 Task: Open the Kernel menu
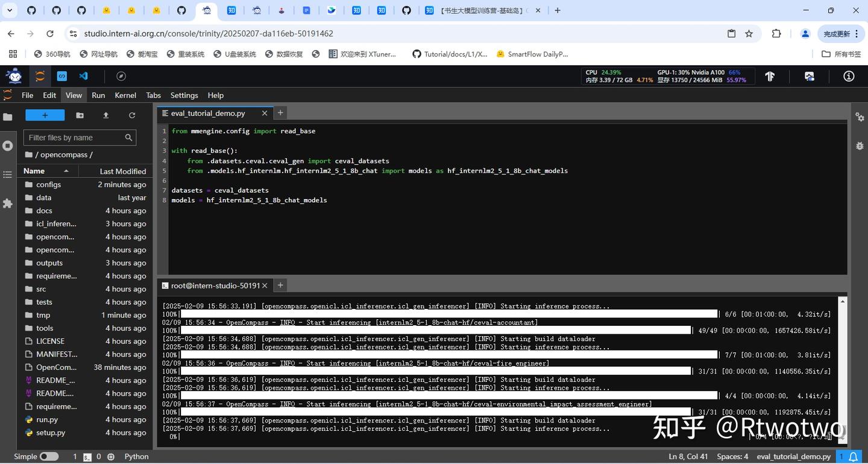(125, 95)
